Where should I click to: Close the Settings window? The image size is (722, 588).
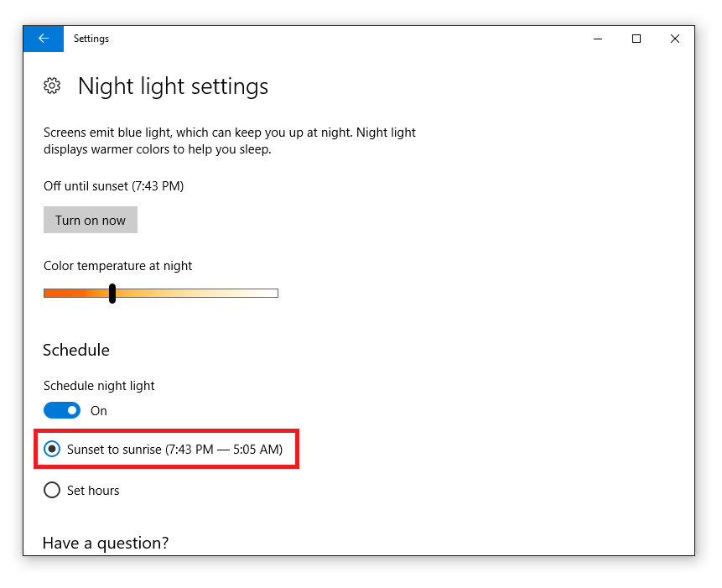[x=675, y=39]
